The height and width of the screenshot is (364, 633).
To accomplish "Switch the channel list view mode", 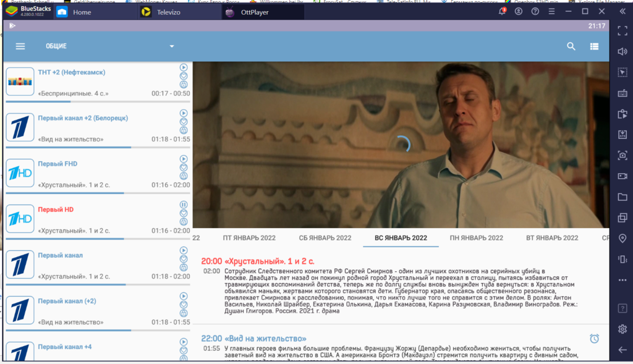I will [x=594, y=46].
